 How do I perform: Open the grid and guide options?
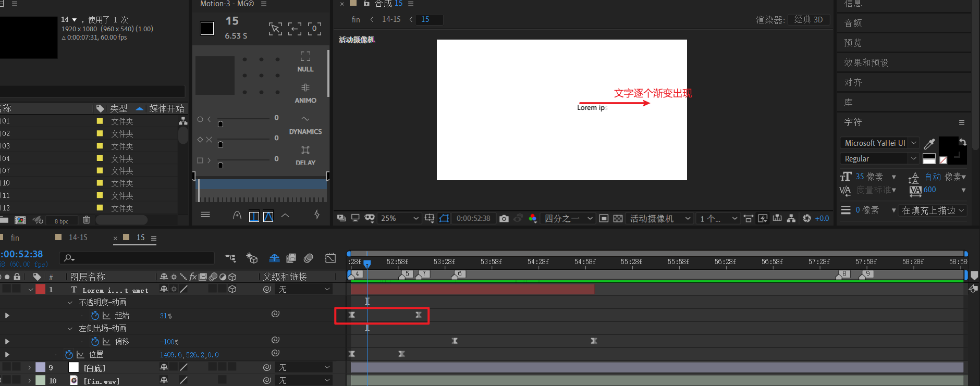(x=430, y=218)
